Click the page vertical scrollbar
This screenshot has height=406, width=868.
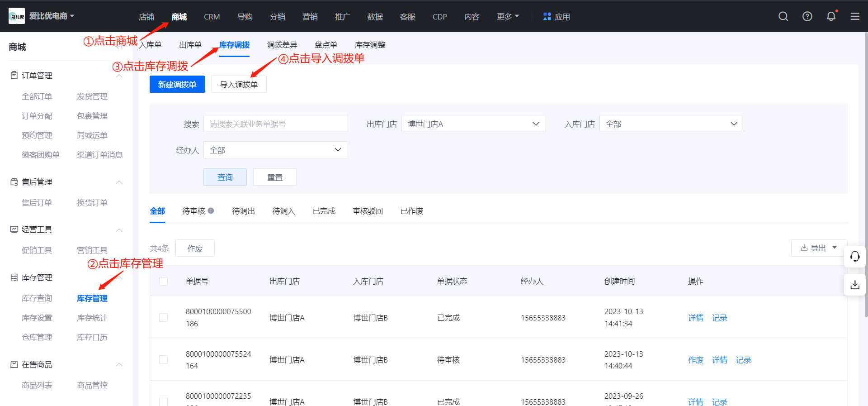pos(866,174)
